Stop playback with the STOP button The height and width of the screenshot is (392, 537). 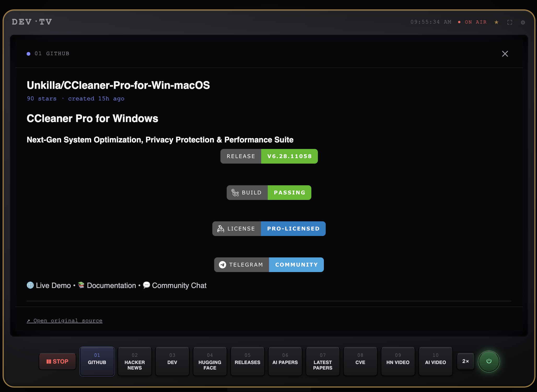(57, 361)
